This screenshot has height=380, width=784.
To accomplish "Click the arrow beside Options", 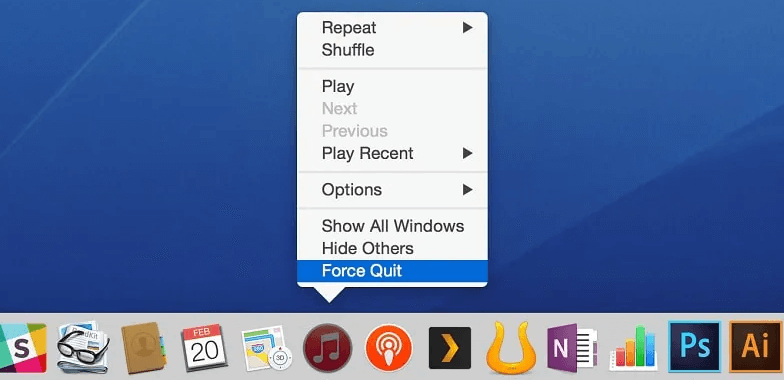I will [x=468, y=190].
